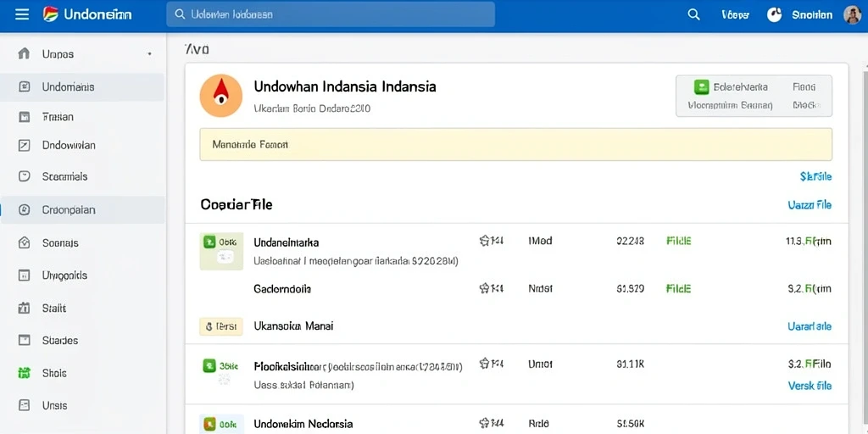This screenshot has height=434, width=868.
Task: Click the Croonpaian sidebar icon
Action: click(x=24, y=210)
